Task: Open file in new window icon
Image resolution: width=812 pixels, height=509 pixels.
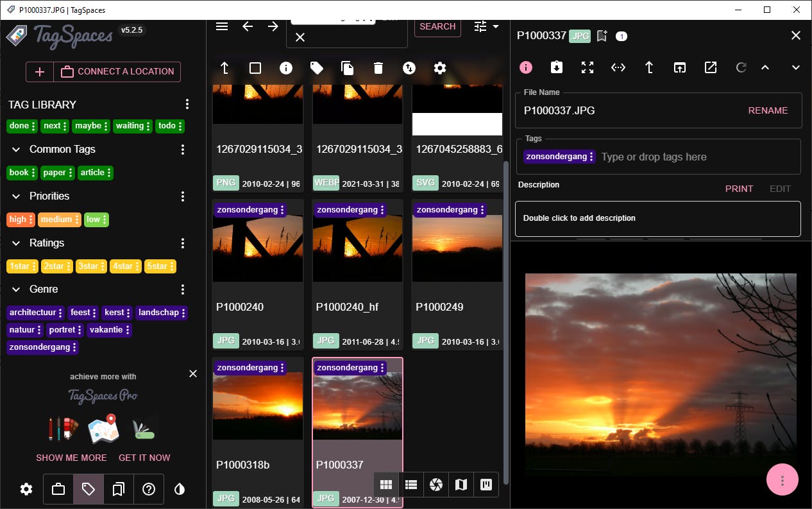Action: click(x=680, y=67)
